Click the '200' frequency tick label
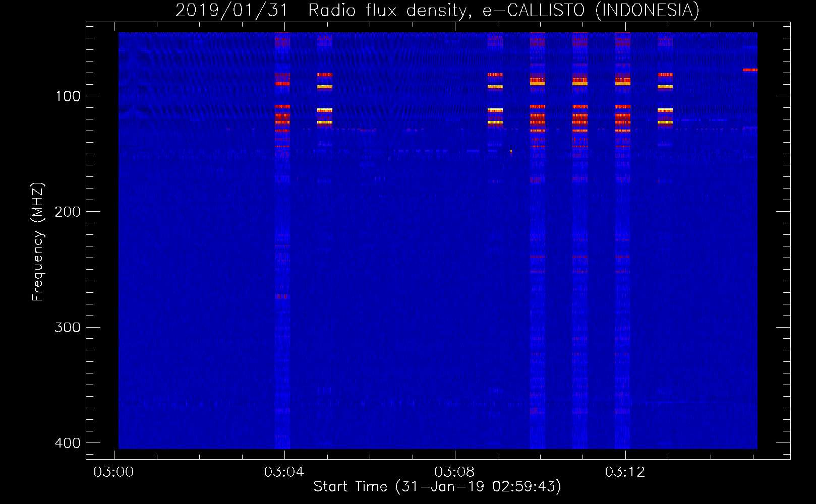816x504 pixels. pos(68,212)
